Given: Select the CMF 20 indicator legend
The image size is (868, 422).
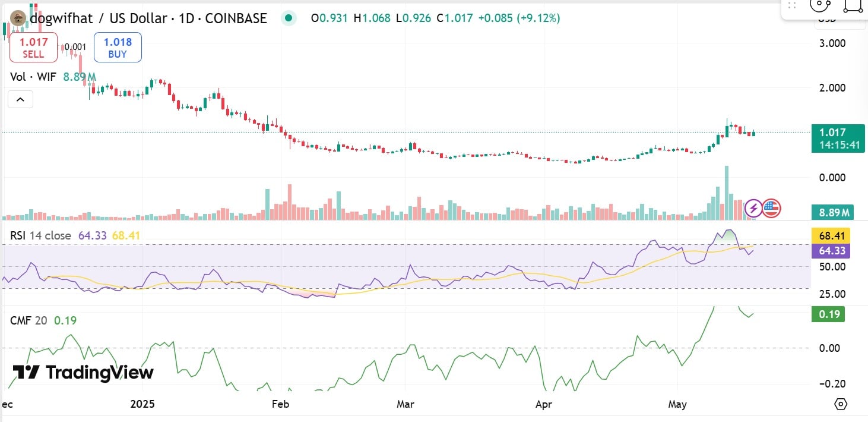Looking at the screenshot, I should click(28, 321).
